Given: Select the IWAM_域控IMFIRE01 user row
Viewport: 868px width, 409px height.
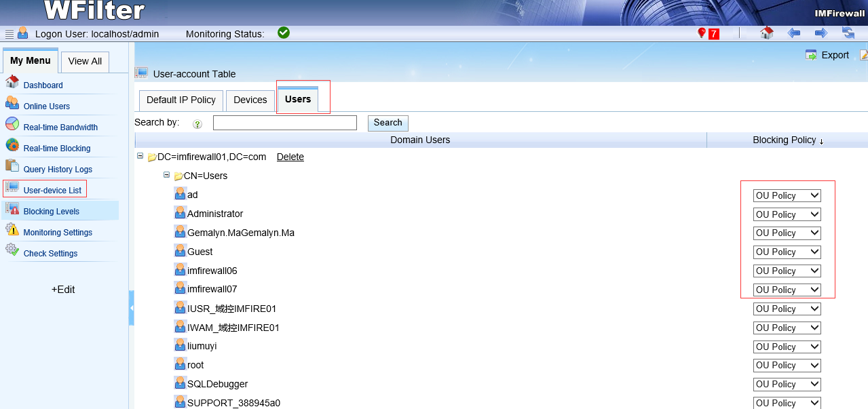Looking at the screenshot, I should coord(233,328).
